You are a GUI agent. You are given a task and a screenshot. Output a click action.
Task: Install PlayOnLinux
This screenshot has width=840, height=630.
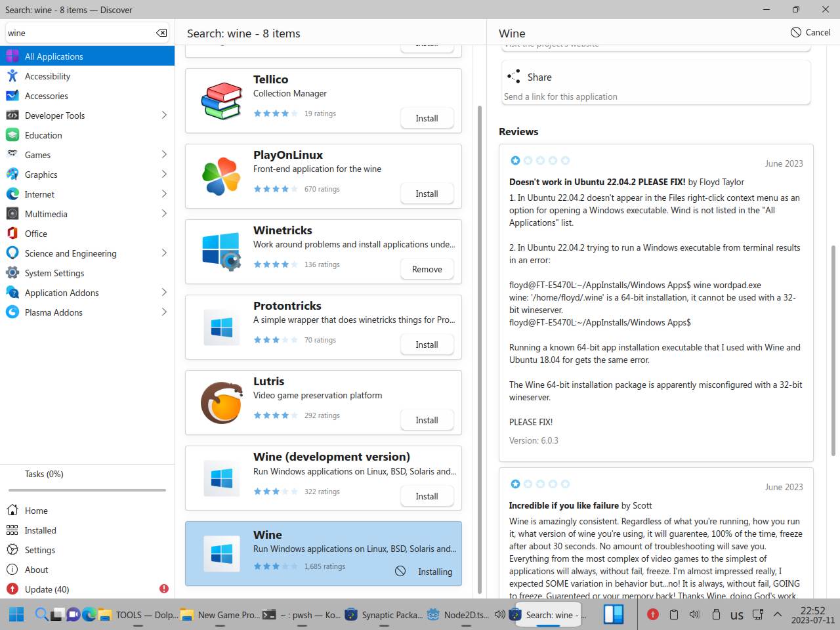(x=427, y=194)
